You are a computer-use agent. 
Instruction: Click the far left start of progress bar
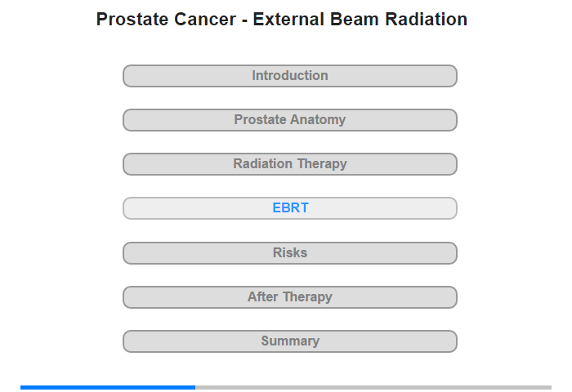click(22, 387)
